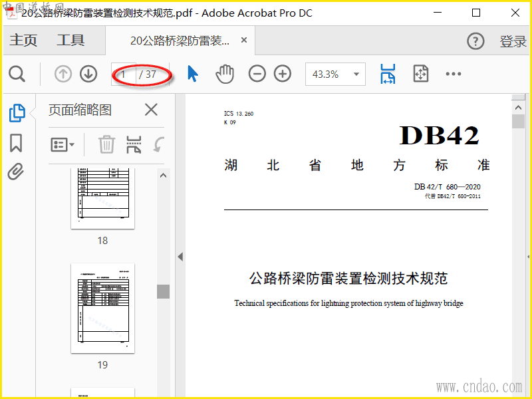Open attachments paperclip panel

pyautogui.click(x=16, y=172)
